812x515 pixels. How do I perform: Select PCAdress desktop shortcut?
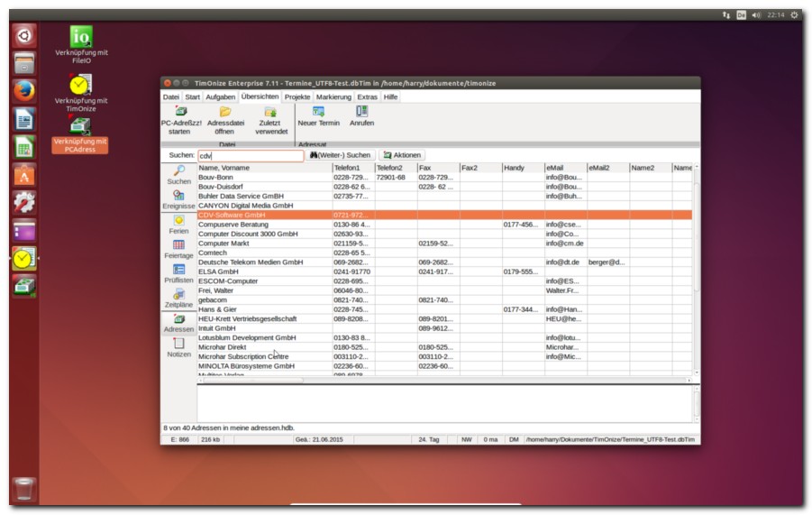80,136
